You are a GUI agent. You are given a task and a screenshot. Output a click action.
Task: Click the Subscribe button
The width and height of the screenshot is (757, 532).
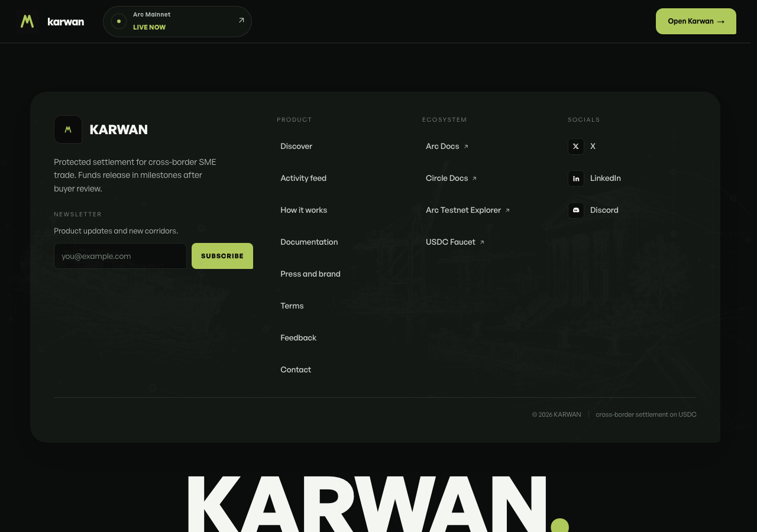(222, 256)
